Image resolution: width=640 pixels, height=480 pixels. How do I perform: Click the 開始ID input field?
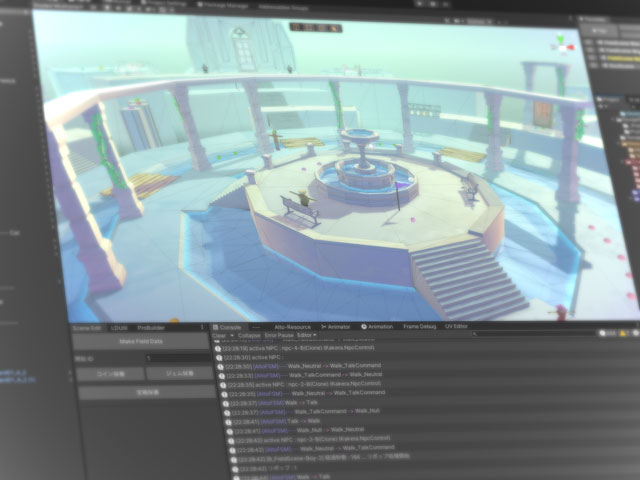click(x=175, y=357)
